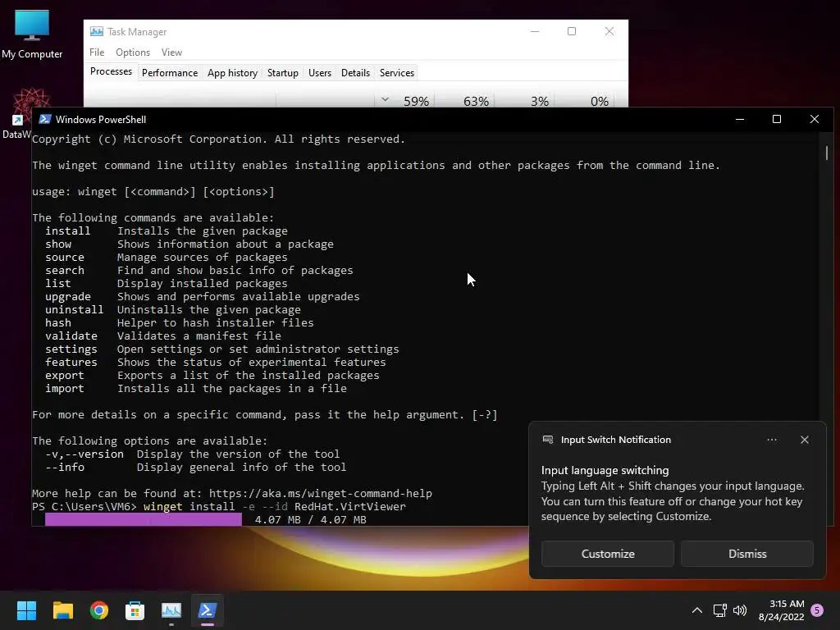The height and width of the screenshot is (630, 840).
Task: Open the notification center count badge
Action: 817,610
